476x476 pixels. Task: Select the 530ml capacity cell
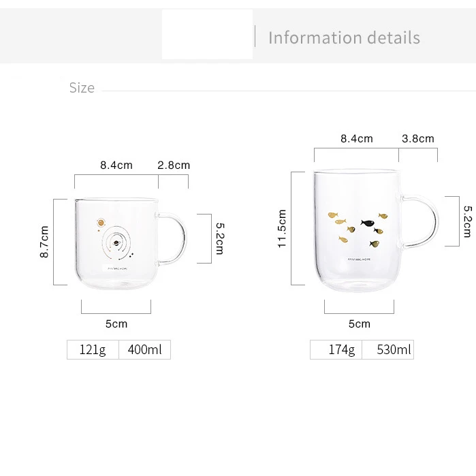click(x=387, y=350)
